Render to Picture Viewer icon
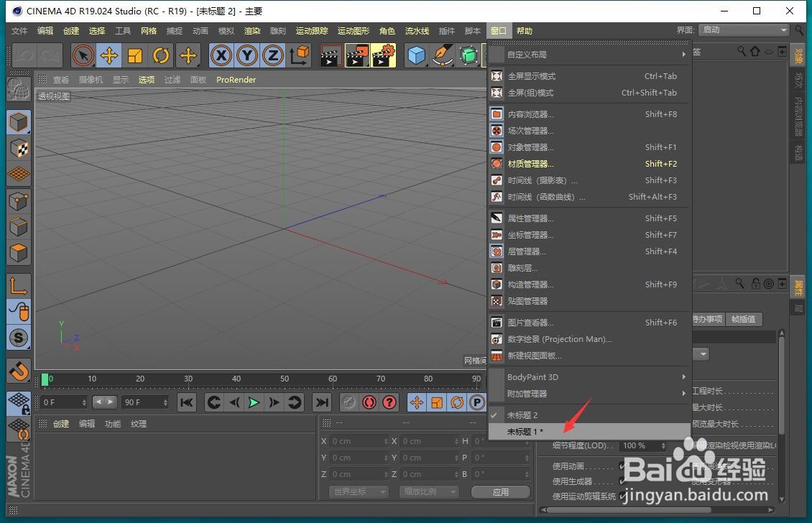The height and width of the screenshot is (523, 812). coord(357,55)
